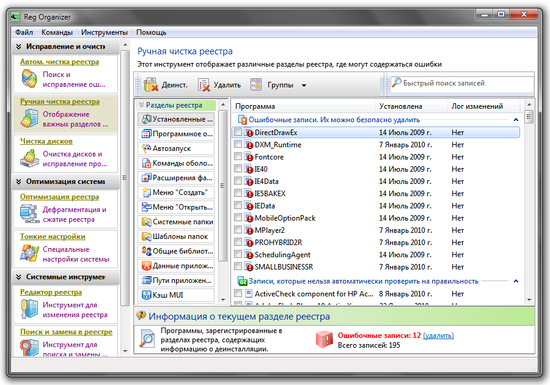Click the Пути приложен... section icon

coord(146,281)
